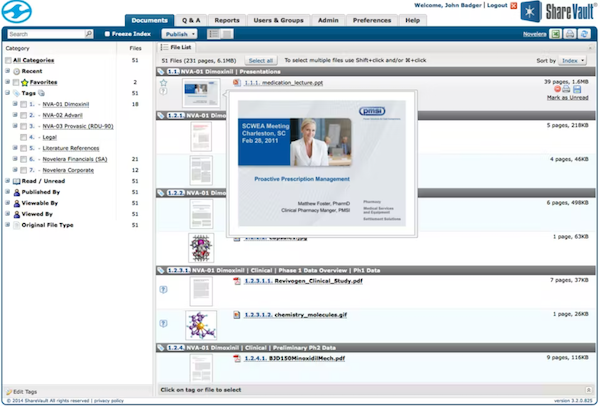Expand the Recent category
600x406 pixels.
tap(8, 71)
